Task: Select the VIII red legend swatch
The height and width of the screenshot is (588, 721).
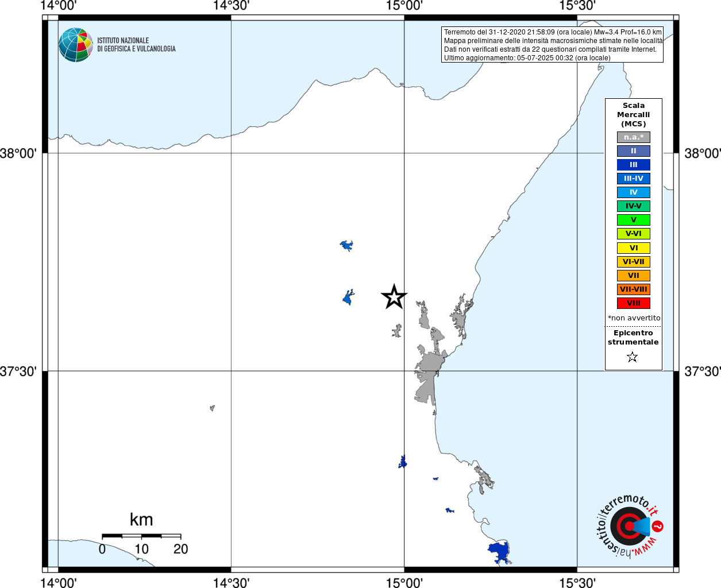Action: pyautogui.click(x=634, y=303)
